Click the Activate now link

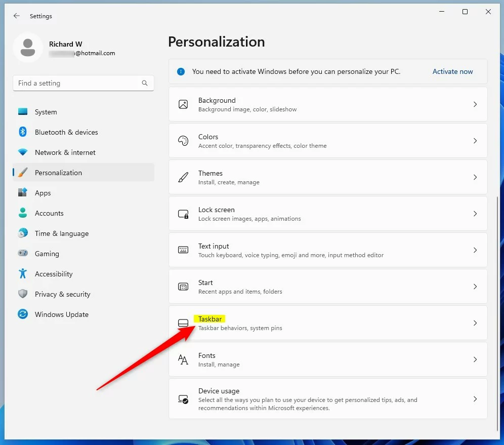pyautogui.click(x=452, y=71)
